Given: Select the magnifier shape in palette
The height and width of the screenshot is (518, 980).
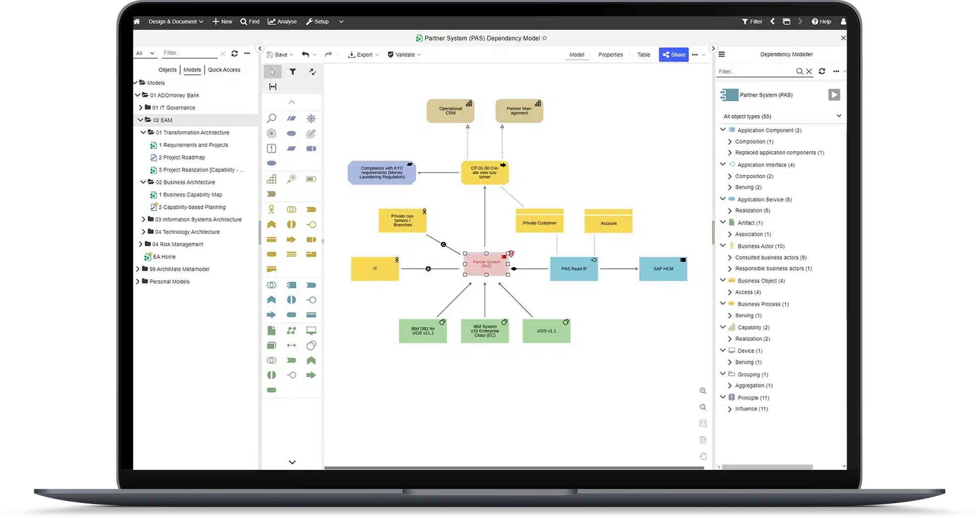Looking at the screenshot, I should (x=272, y=118).
